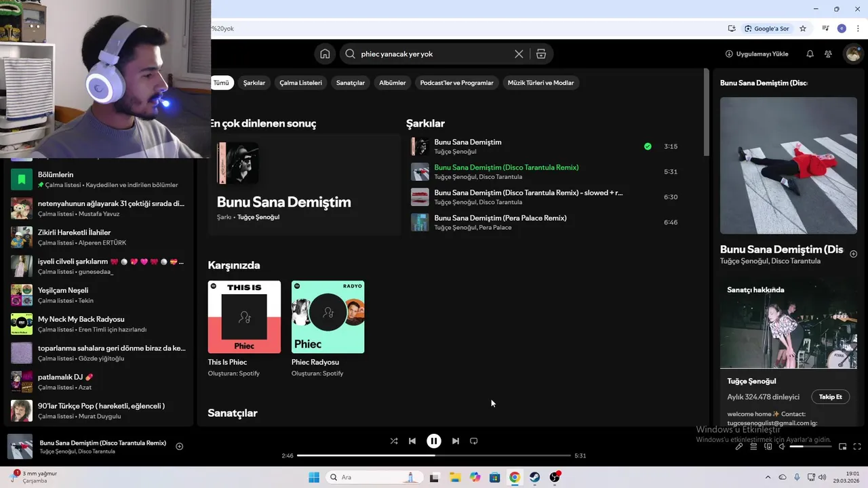Open My Neck My Back Radyosu
The width and height of the screenshot is (868, 488).
point(100,324)
